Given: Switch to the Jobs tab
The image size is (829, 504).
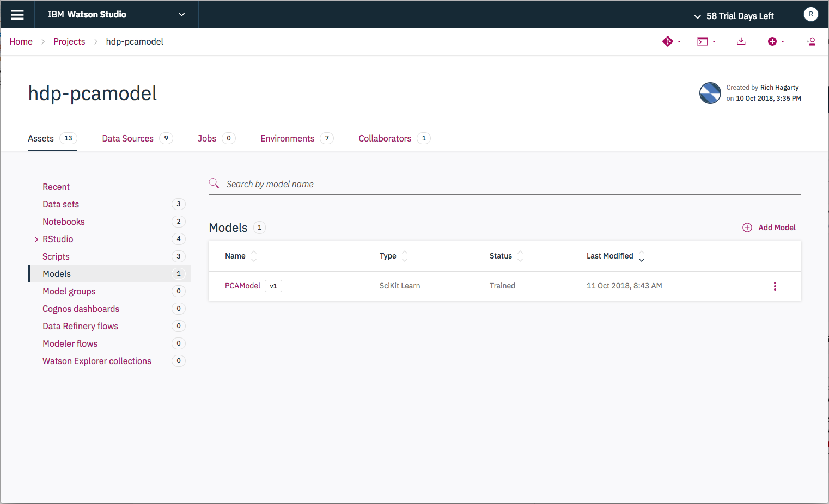Looking at the screenshot, I should (x=216, y=138).
